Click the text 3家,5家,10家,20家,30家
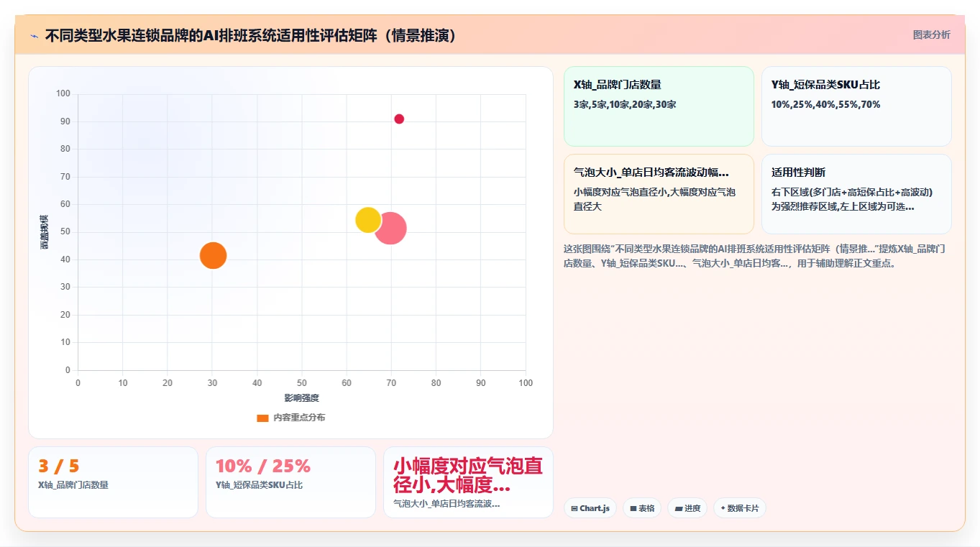 click(x=625, y=104)
